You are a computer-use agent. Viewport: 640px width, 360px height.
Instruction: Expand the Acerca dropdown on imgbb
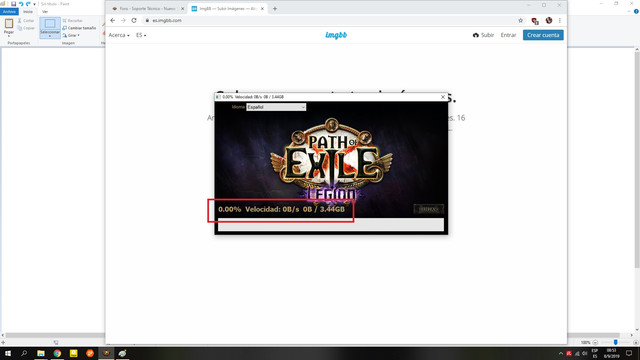(119, 35)
